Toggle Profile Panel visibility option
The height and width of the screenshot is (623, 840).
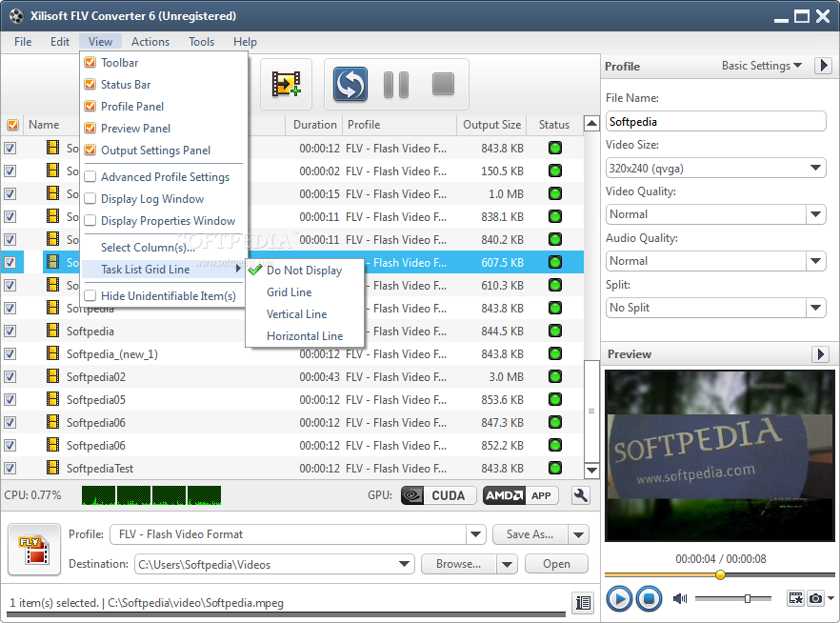[x=90, y=107]
